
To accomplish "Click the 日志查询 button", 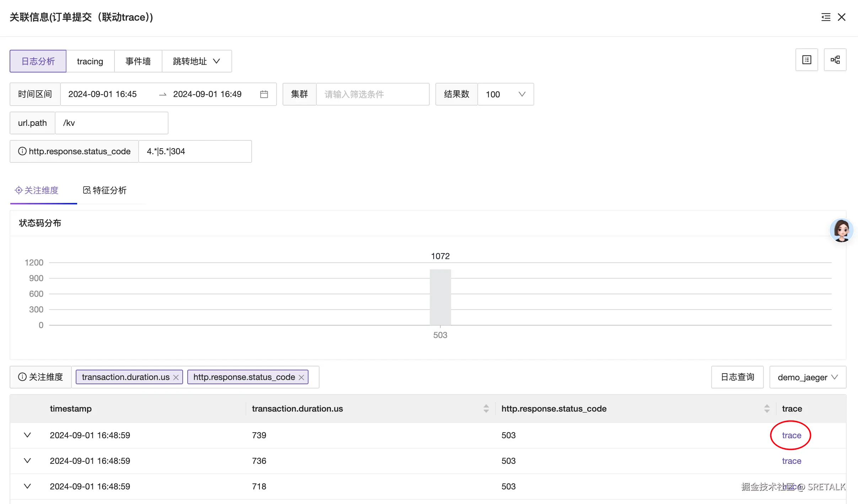I will click(737, 377).
